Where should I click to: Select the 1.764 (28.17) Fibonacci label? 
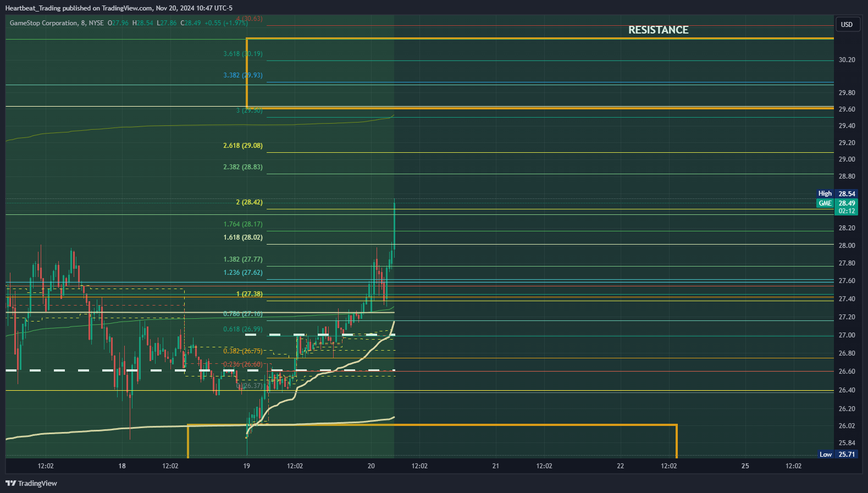coord(243,224)
